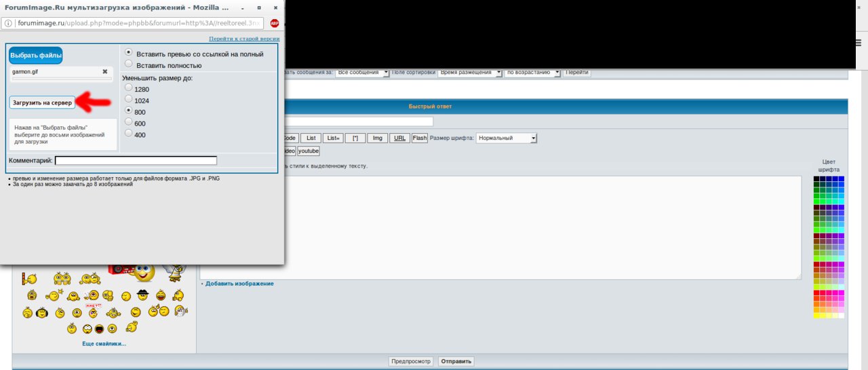Click the Img BBCode button
This screenshot has height=370, width=868.
(378, 138)
